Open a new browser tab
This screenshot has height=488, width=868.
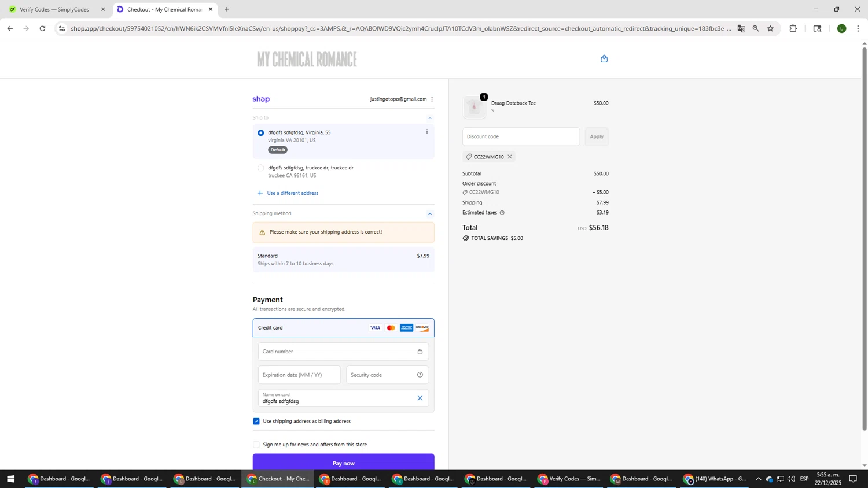click(227, 9)
